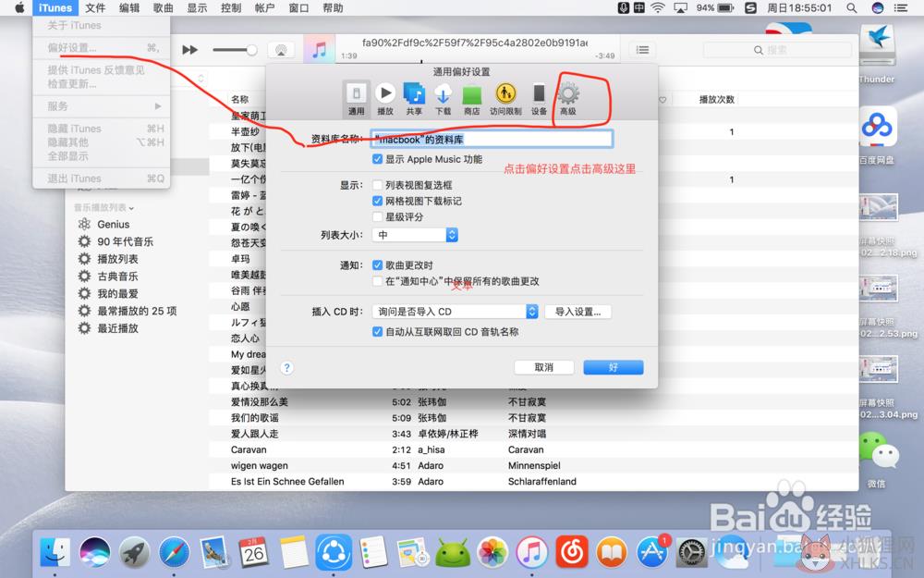Screen dimensions: 924x578
Task: Click the 资料库名称 text field
Action: coord(492,140)
